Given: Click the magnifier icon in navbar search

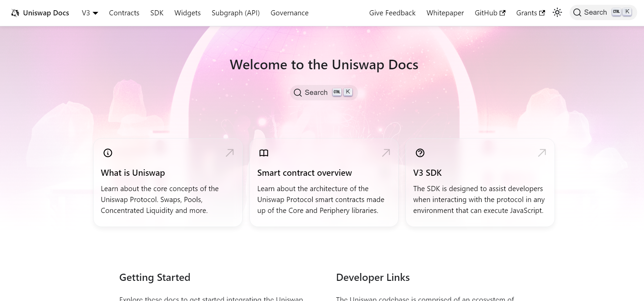Looking at the screenshot, I should point(577,13).
